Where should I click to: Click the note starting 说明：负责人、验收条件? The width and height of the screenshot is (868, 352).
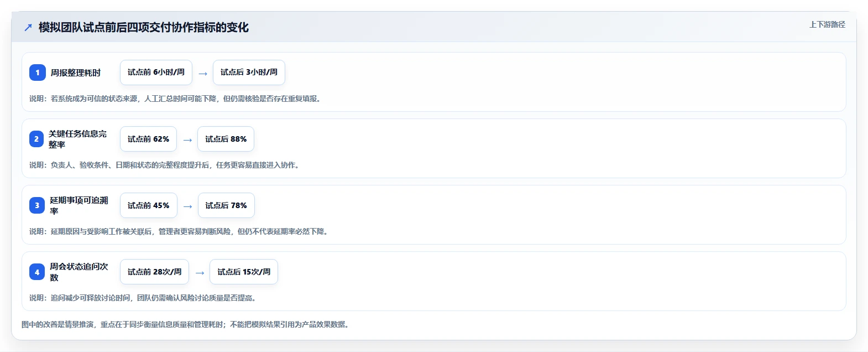coord(165,165)
